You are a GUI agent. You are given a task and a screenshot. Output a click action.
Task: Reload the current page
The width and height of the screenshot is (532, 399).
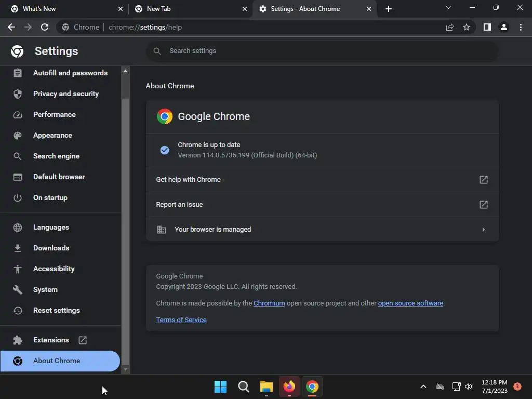[45, 27]
